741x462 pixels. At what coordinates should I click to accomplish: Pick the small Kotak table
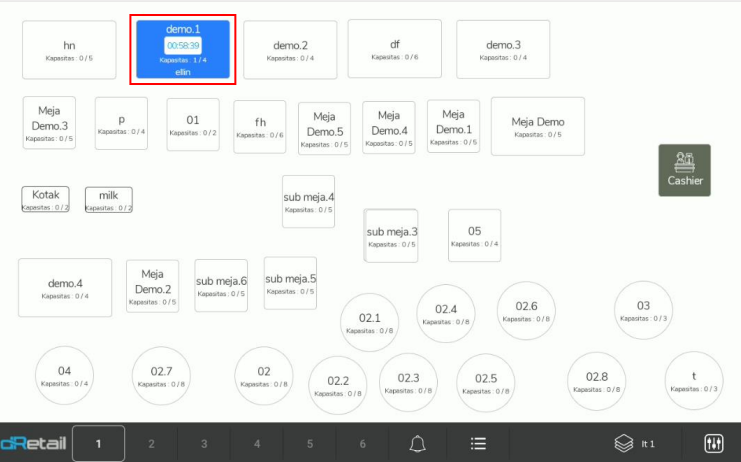tap(45, 199)
